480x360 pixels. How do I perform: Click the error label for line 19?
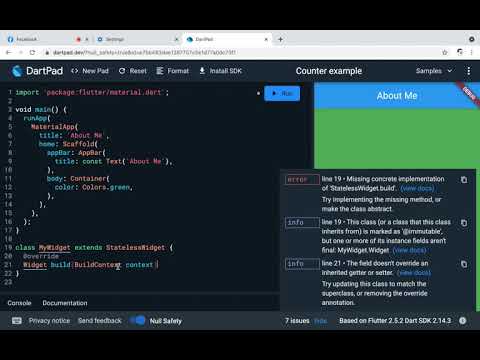(x=302, y=180)
